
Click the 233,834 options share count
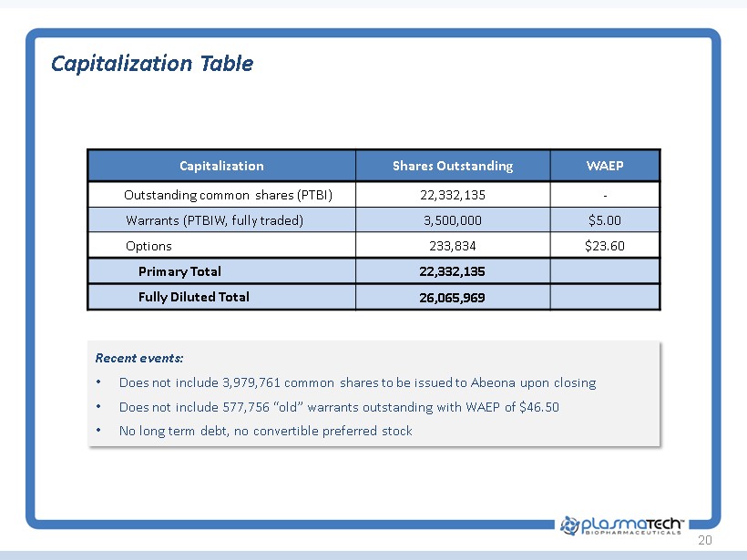(453, 246)
